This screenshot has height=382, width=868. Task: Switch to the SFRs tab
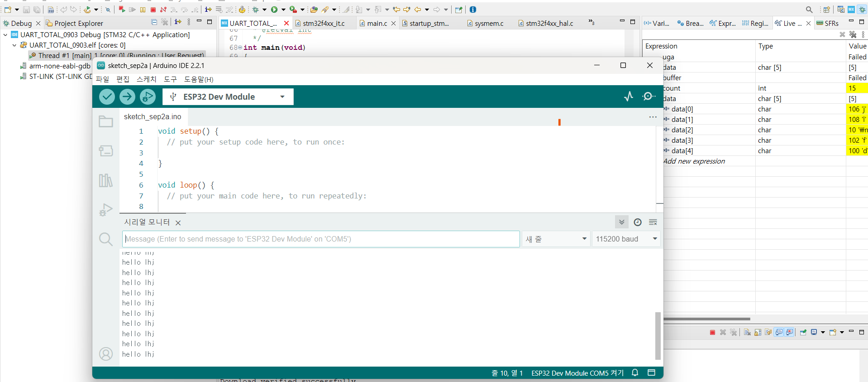827,23
